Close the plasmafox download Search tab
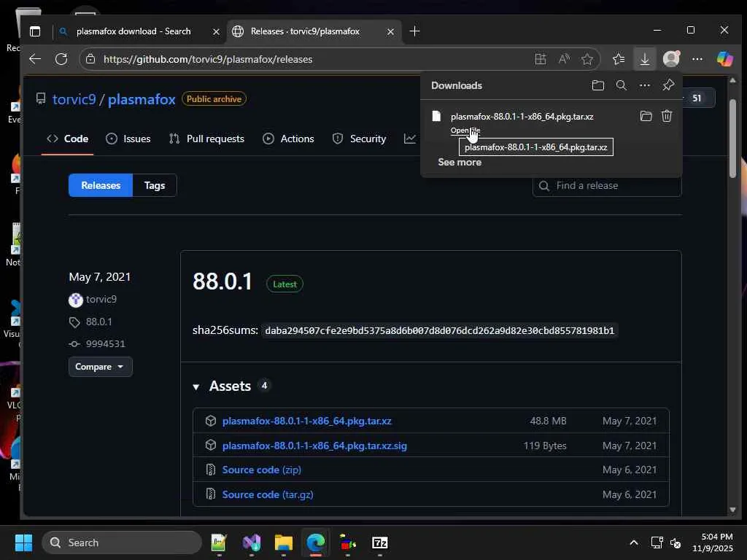Viewport: 747px width, 560px height. click(x=216, y=31)
